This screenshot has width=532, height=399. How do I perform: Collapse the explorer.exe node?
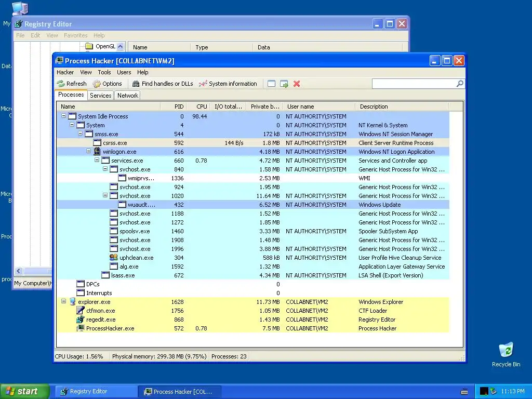coord(63,301)
